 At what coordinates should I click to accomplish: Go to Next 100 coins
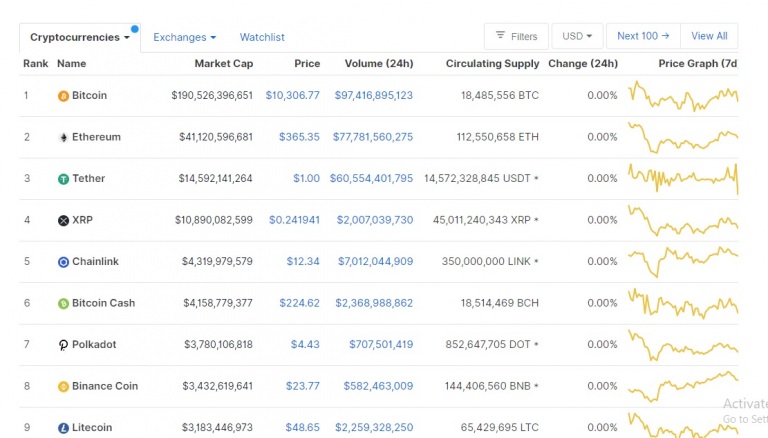(x=643, y=36)
